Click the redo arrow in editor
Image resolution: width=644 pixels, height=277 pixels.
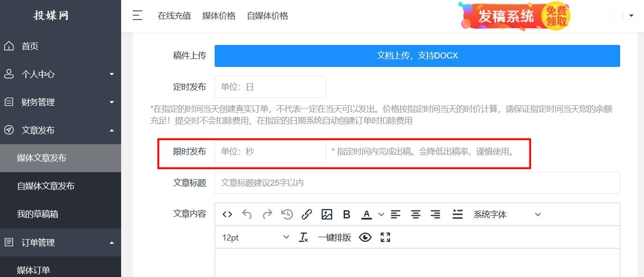[267, 214]
